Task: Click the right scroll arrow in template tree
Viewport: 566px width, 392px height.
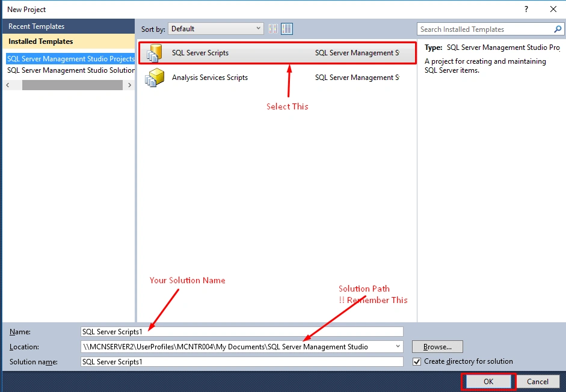Action: click(x=129, y=85)
